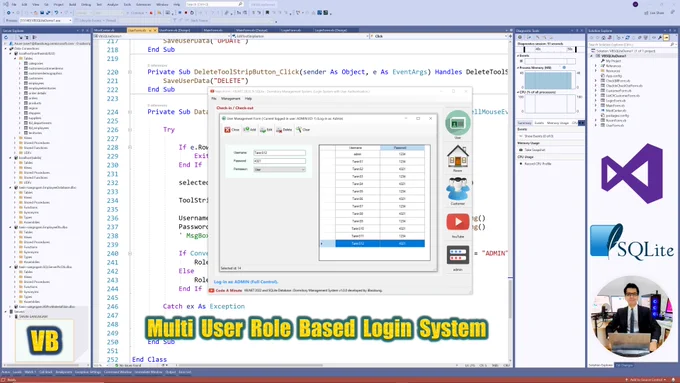Open Diagnostic Tools settings gear

point(520,37)
